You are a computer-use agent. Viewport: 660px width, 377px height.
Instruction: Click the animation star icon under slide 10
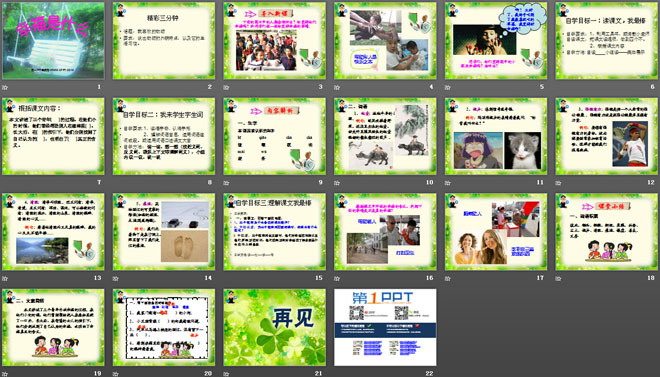pyautogui.click(x=337, y=183)
